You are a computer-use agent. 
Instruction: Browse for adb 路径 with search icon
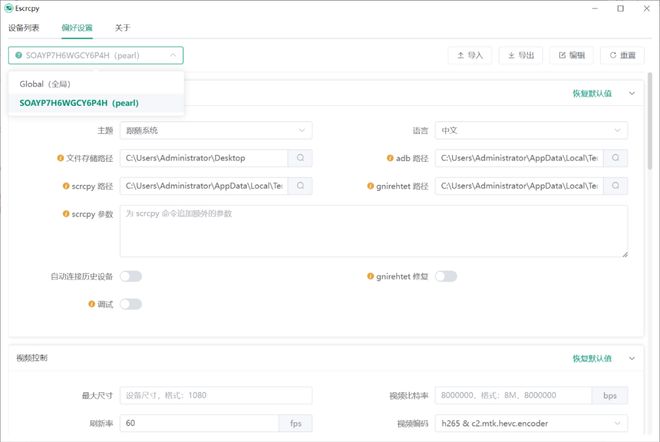pos(615,158)
